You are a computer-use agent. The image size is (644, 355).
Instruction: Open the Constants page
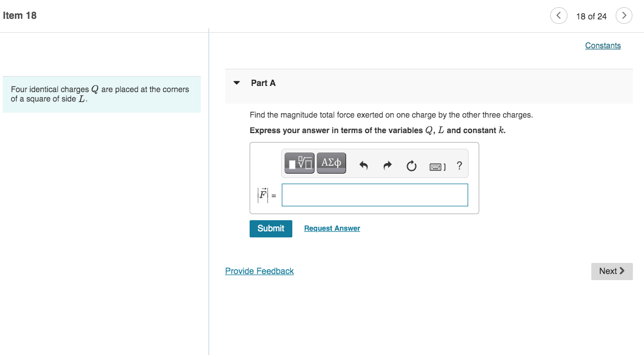point(602,45)
